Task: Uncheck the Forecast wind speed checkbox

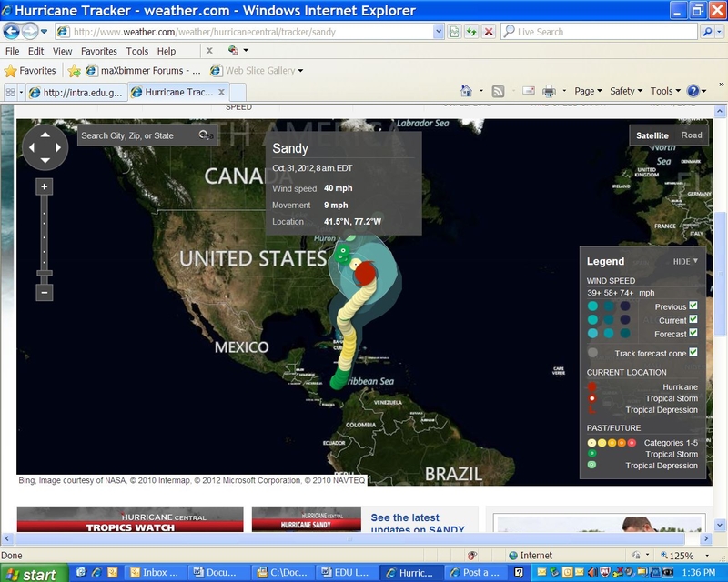Action: (693, 332)
